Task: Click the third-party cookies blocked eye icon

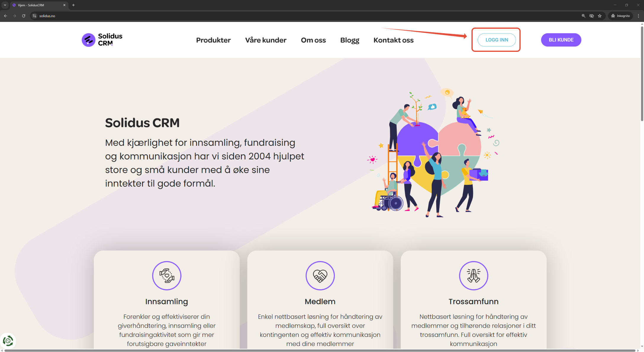Action: coord(592,16)
